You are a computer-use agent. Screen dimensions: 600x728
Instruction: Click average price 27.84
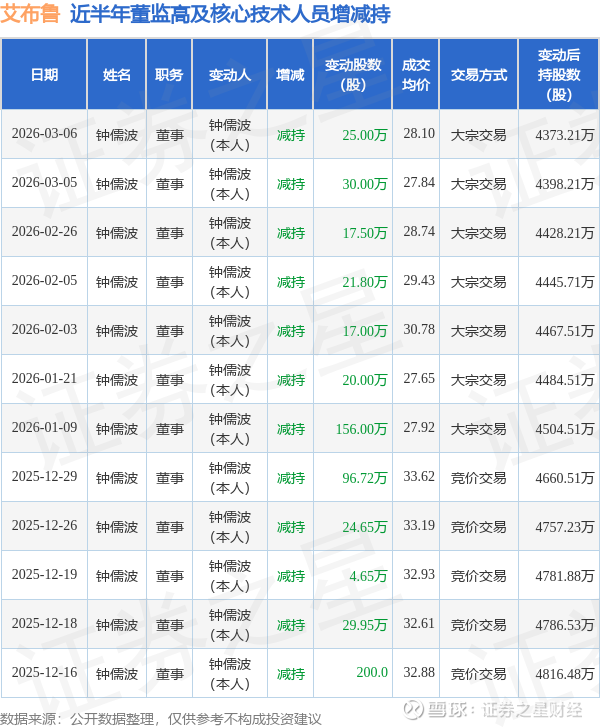419,182
